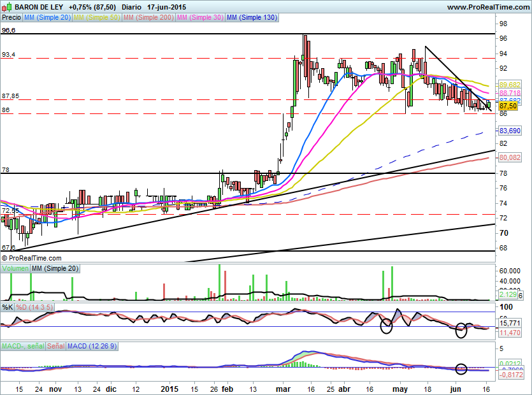Click the %K stochastic label
The height and width of the screenshot is (395, 532).
coord(8,308)
